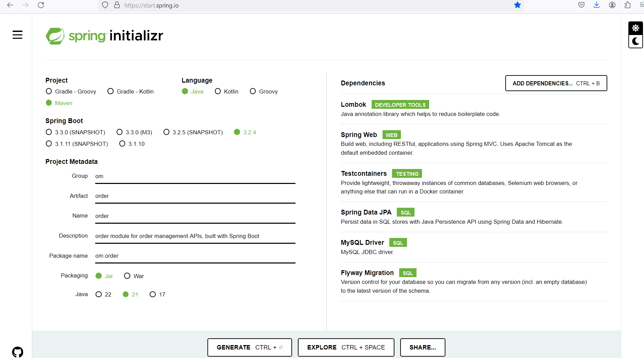Click the Spring Initializr logo
Screen dimensions: 644x358
click(x=104, y=36)
